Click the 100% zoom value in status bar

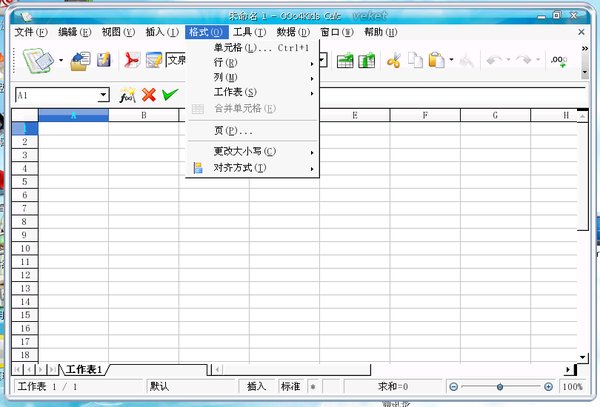(572, 387)
